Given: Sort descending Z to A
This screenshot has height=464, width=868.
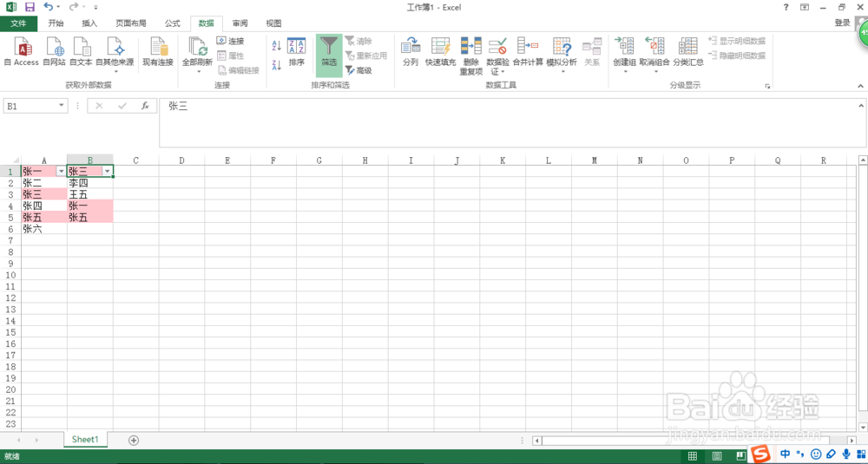Looking at the screenshot, I should (277, 65).
